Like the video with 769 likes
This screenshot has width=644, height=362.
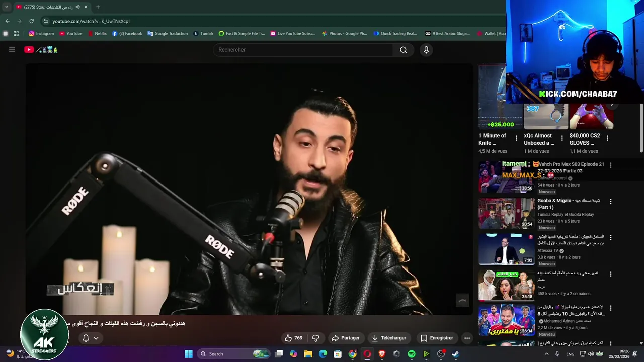click(x=294, y=338)
